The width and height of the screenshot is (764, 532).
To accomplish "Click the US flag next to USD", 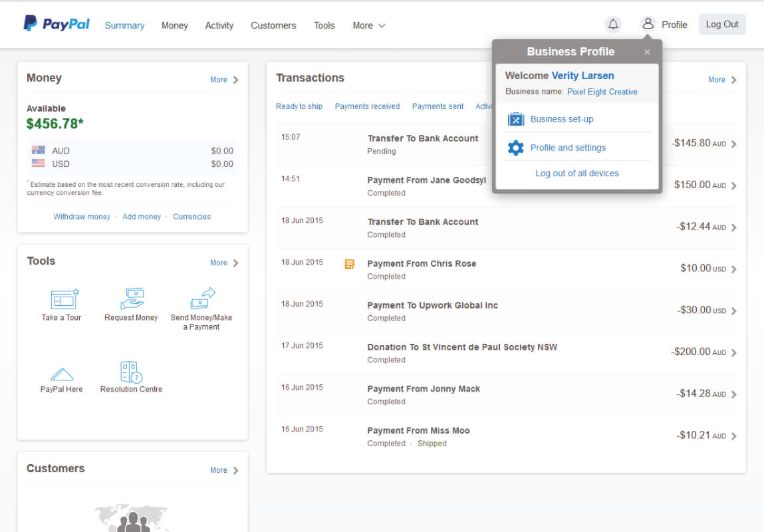I will pyautogui.click(x=38, y=163).
